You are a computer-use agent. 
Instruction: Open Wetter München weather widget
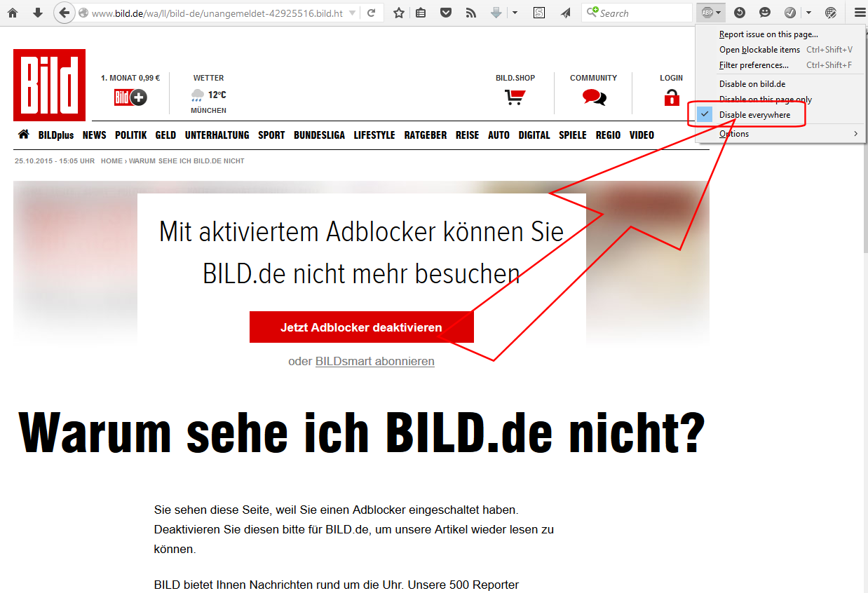click(208, 94)
